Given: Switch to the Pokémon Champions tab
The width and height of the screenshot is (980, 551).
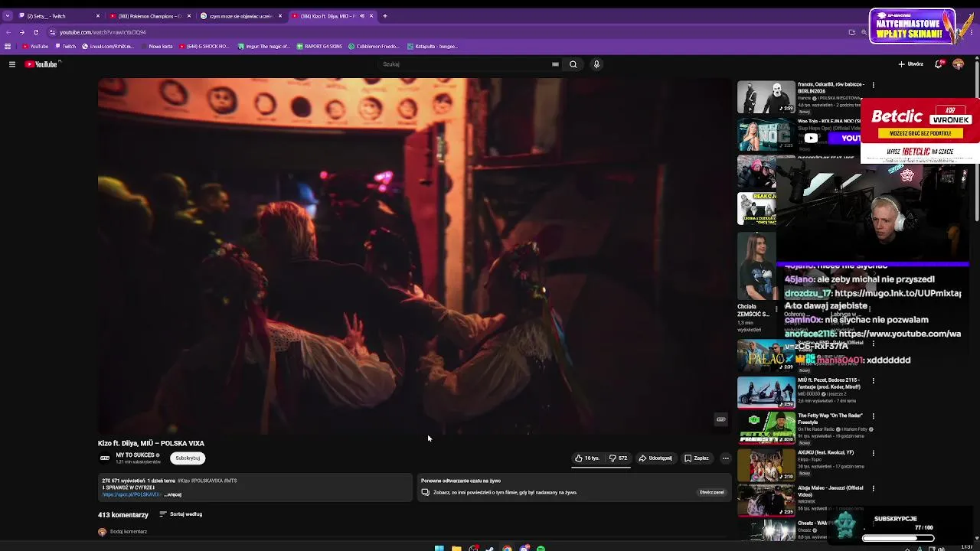Looking at the screenshot, I should (149, 16).
